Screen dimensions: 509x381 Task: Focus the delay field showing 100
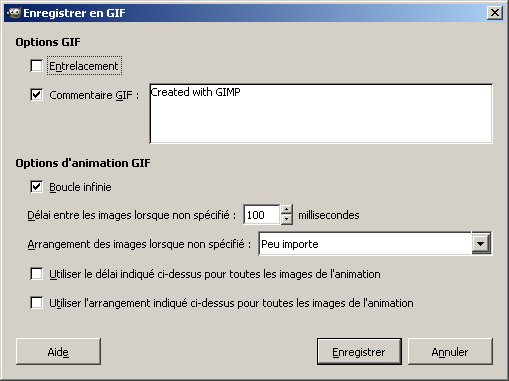pos(262,215)
